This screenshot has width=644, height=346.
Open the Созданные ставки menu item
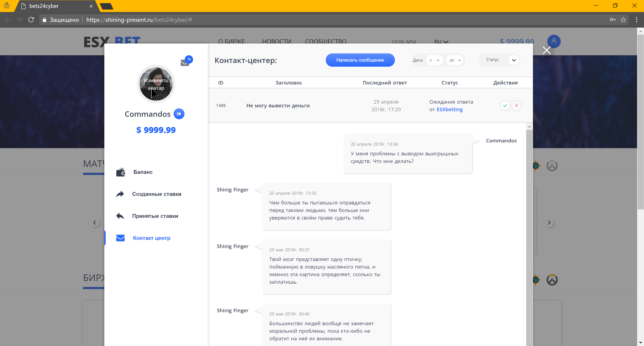(157, 194)
